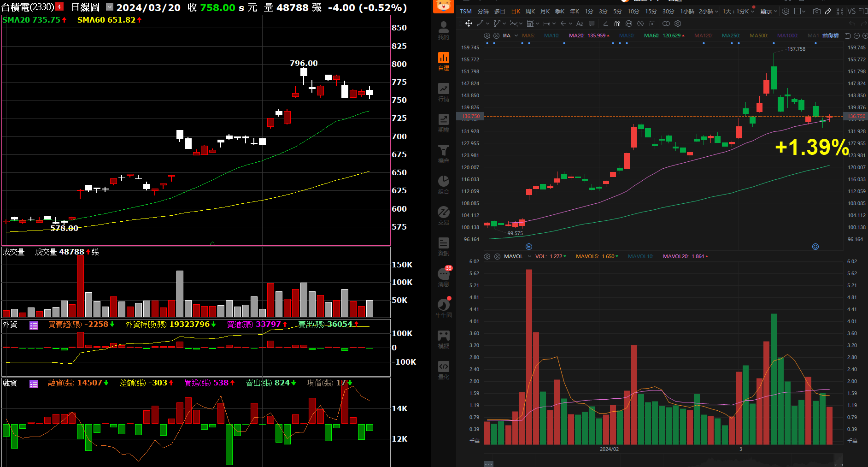Open the 我的 profile sidebar icon
This screenshot has width=868, height=467.
[443, 30]
